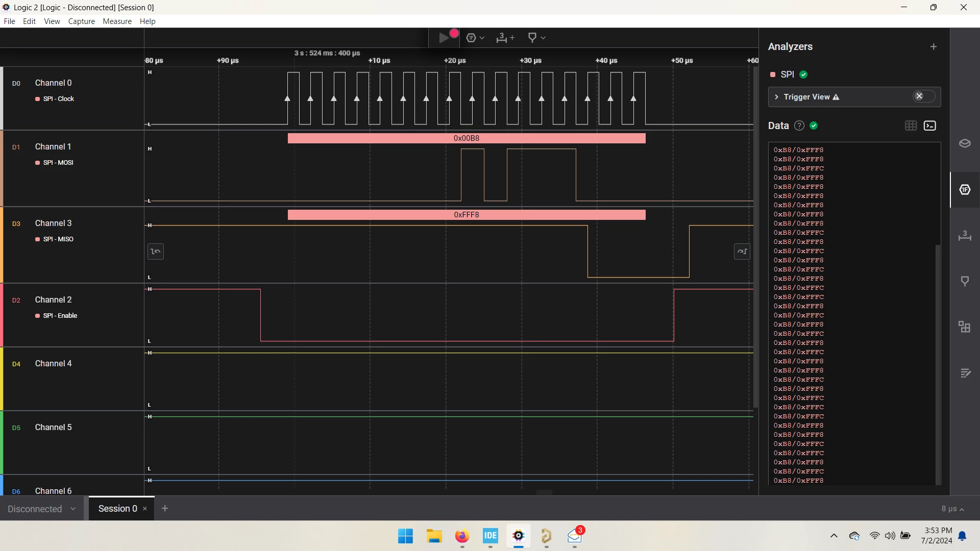Add a new analyzer with plus icon
Viewport: 980px width, 551px height.
tap(934, 47)
